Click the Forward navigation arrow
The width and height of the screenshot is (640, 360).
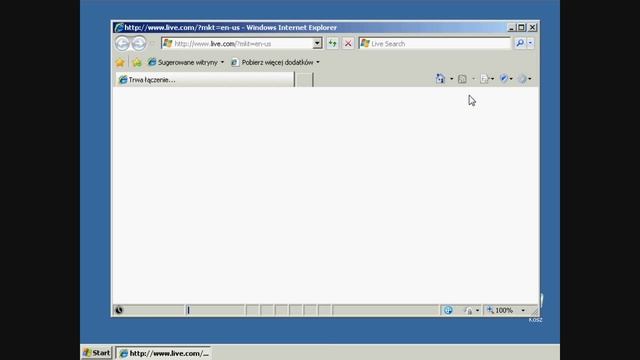pyautogui.click(x=139, y=43)
